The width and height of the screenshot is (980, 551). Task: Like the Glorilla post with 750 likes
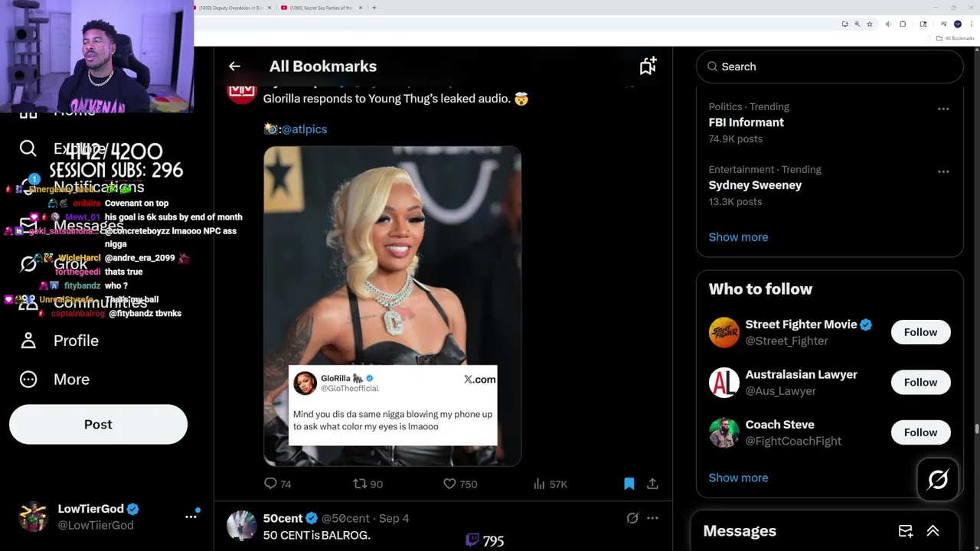click(x=460, y=484)
